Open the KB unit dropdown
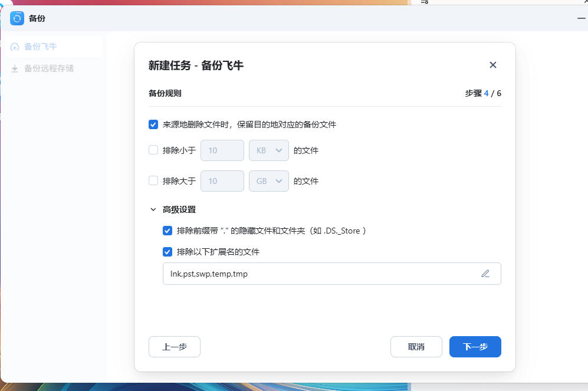588x391 pixels. (269, 150)
